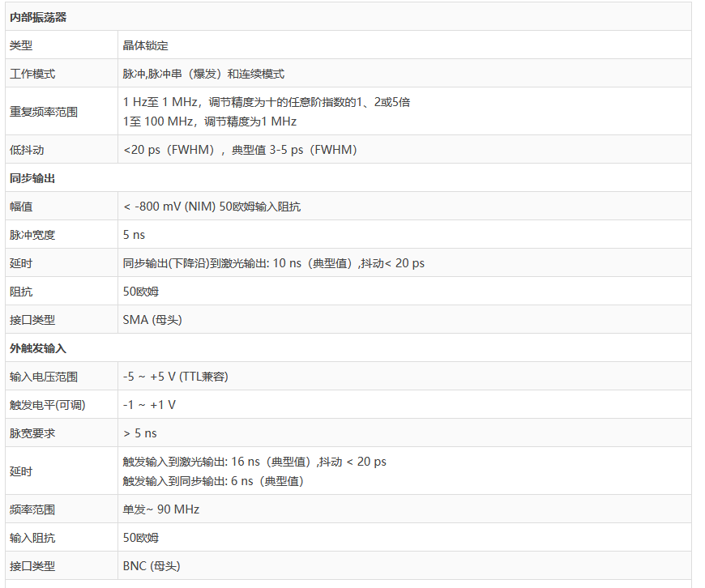705x588 pixels.
Task: Click the 低抖动 row label
Action: (27, 150)
